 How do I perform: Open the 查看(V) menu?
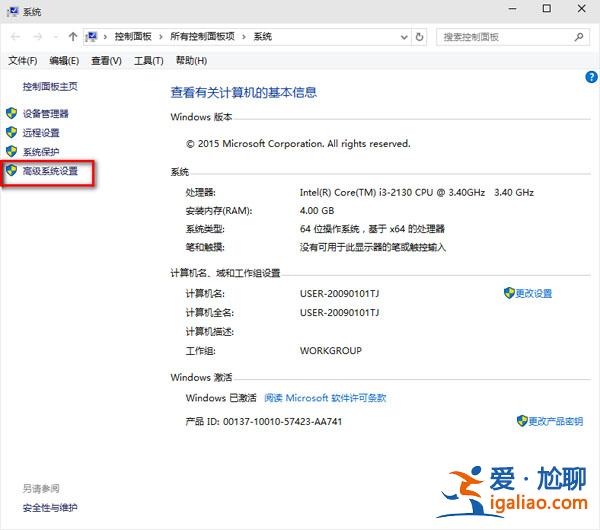[106, 60]
